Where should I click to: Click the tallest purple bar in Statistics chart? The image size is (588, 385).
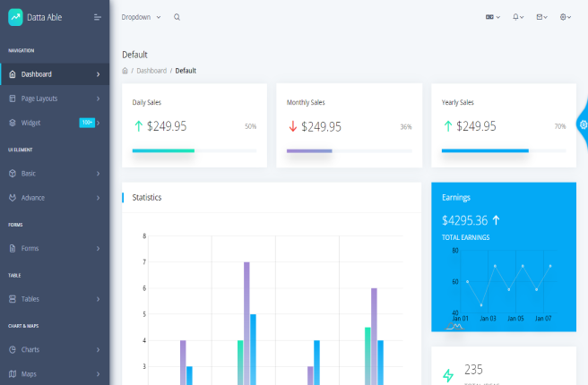[246, 323]
